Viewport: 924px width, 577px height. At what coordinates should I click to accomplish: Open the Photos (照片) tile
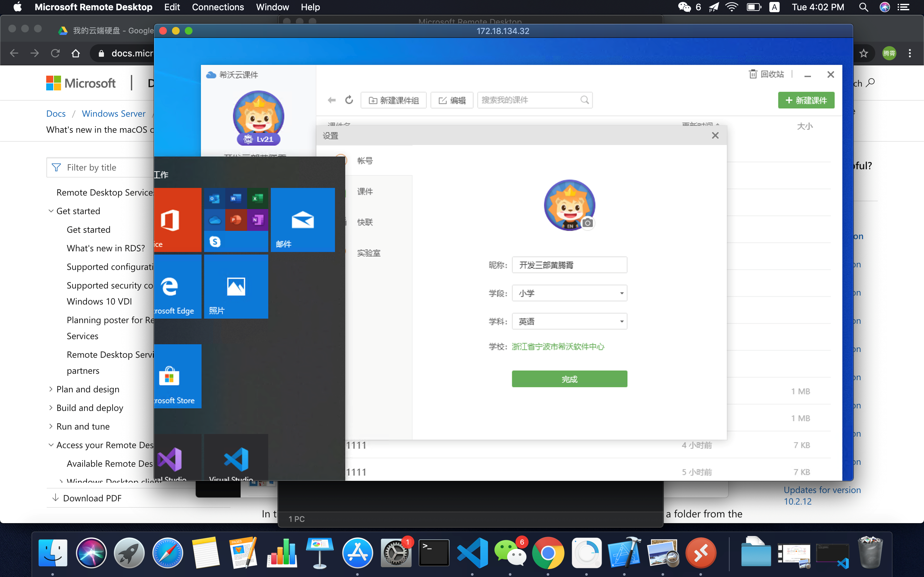(x=236, y=287)
